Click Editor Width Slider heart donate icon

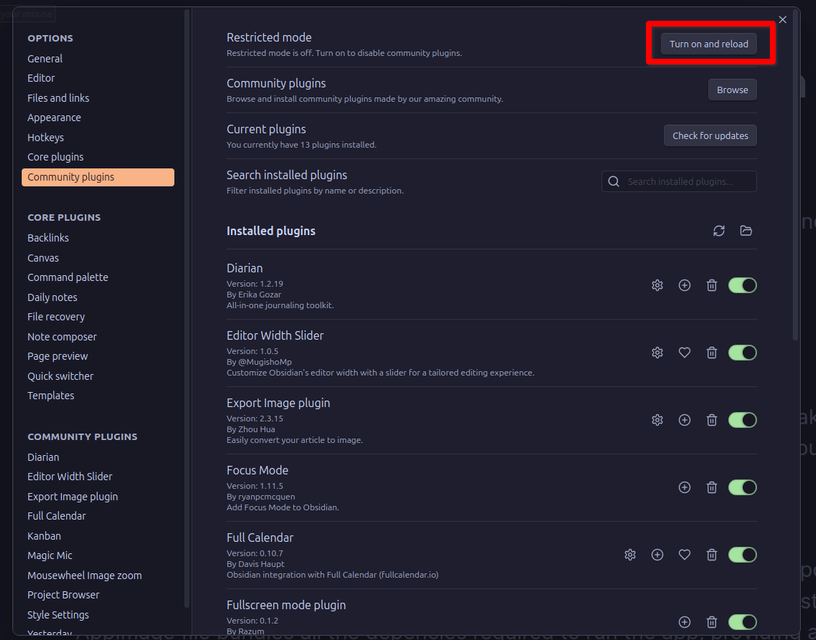pos(684,353)
